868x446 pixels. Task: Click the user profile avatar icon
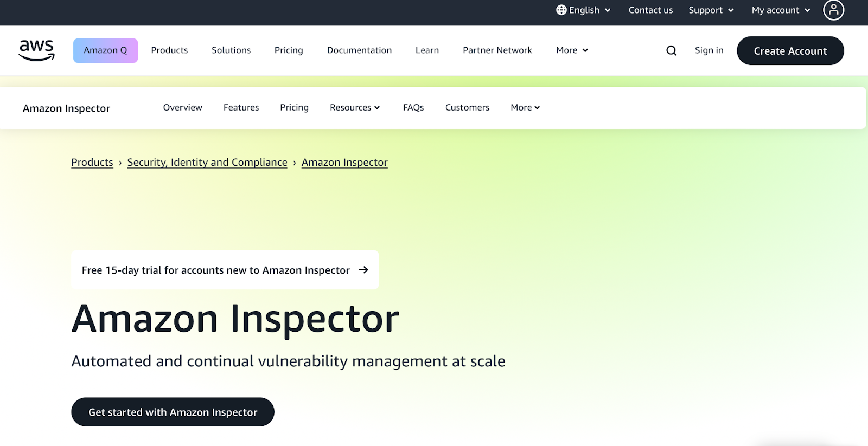pos(833,10)
